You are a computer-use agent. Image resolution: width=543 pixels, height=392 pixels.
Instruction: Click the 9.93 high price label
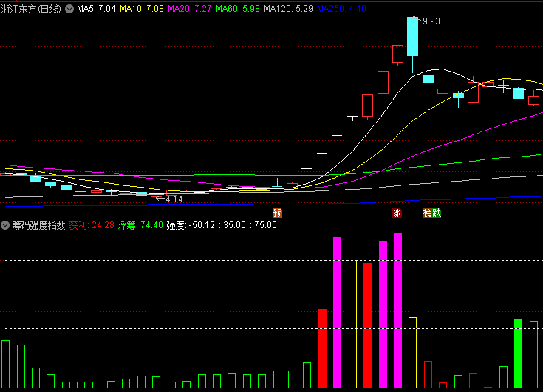point(431,21)
